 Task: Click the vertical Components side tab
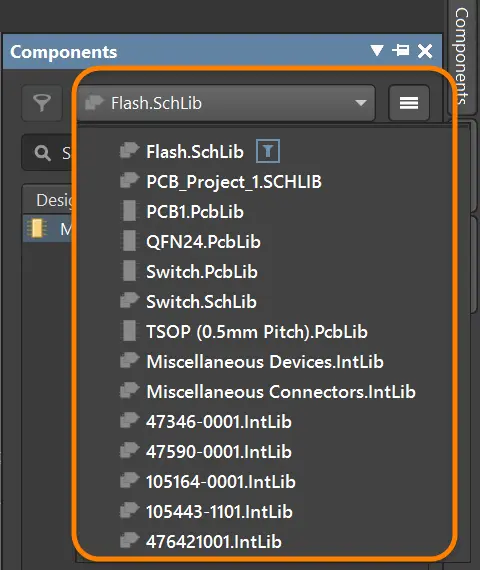click(x=462, y=56)
